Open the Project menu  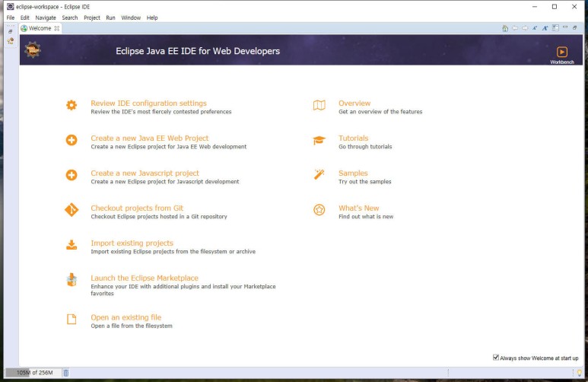tap(92, 18)
